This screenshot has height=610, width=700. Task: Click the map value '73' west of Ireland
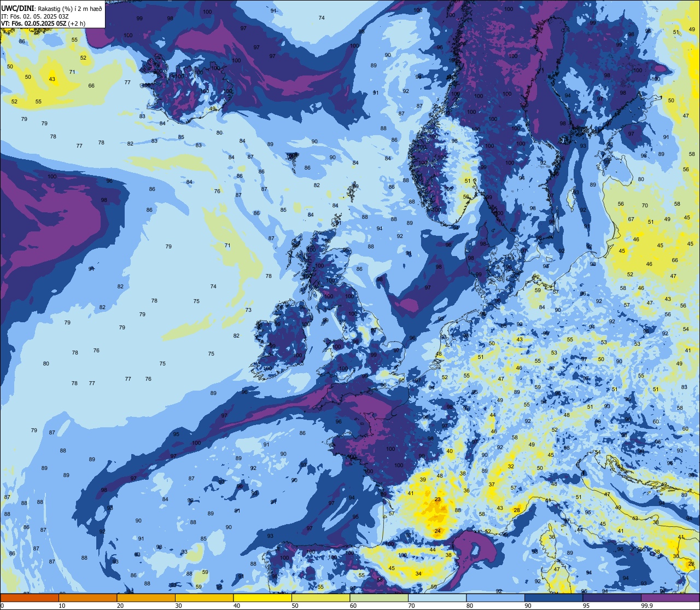point(248,310)
